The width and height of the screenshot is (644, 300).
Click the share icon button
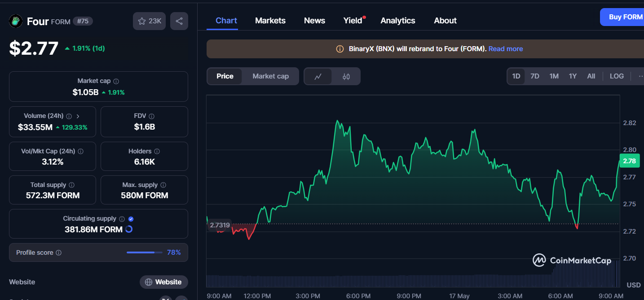pos(179,21)
